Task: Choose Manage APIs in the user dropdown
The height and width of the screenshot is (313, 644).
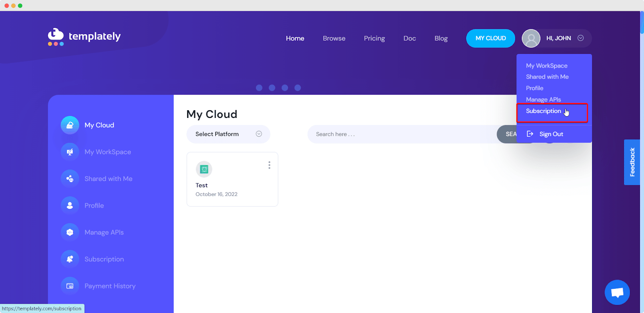Action: coord(543,99)
